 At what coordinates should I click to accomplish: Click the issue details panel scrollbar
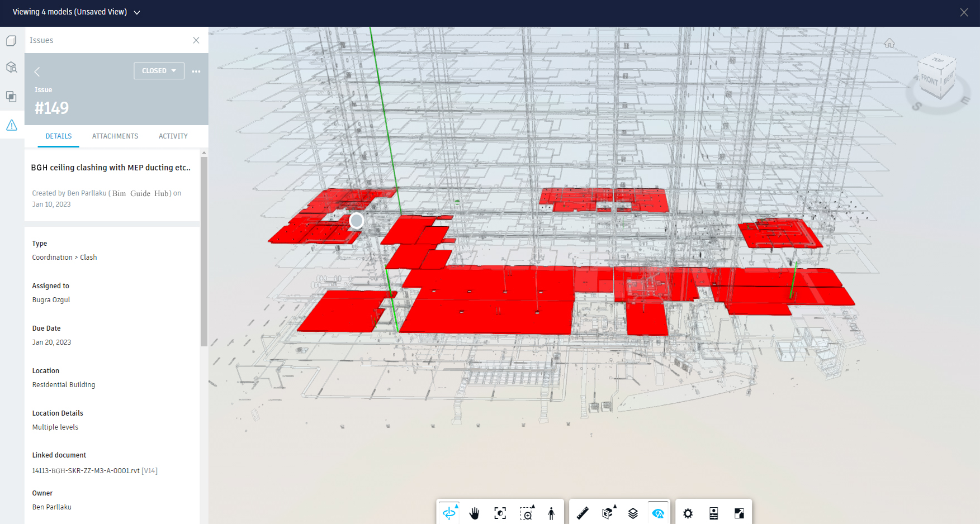click(204, 251)
